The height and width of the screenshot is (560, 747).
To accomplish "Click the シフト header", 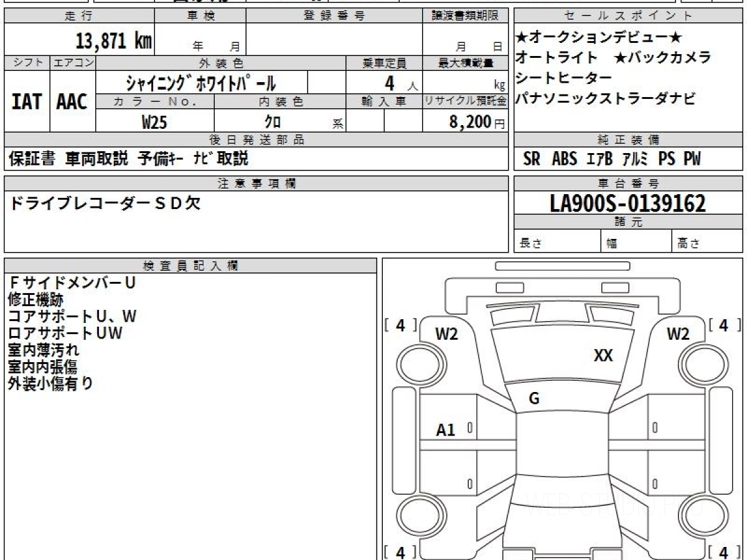I will (27, 63).
